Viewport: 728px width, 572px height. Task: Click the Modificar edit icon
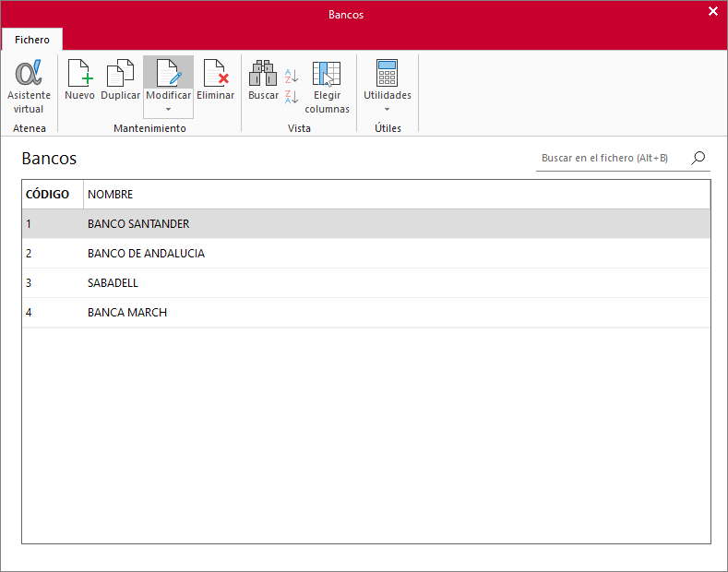168,73
